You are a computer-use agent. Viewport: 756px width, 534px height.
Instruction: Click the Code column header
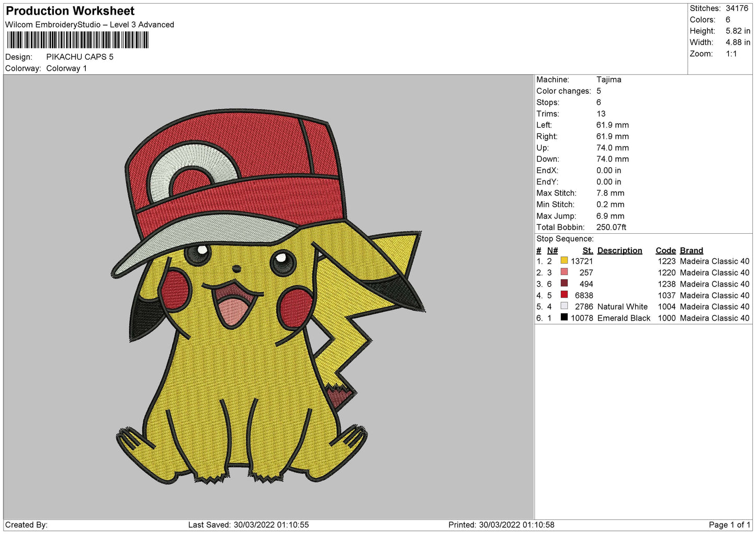(x=665, y=251)
